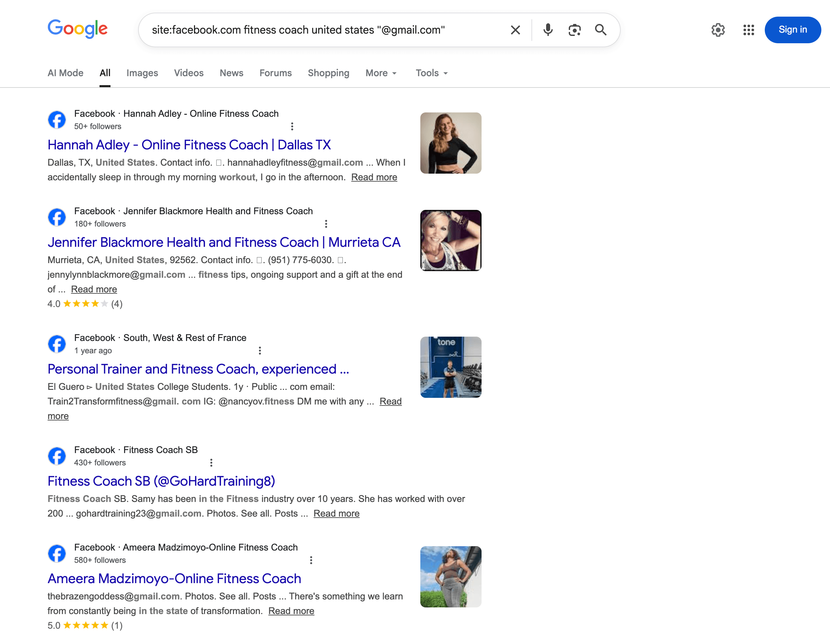The image size is (830, 644).
Task: Click '580+ followers' text
Action: (100, 560)
